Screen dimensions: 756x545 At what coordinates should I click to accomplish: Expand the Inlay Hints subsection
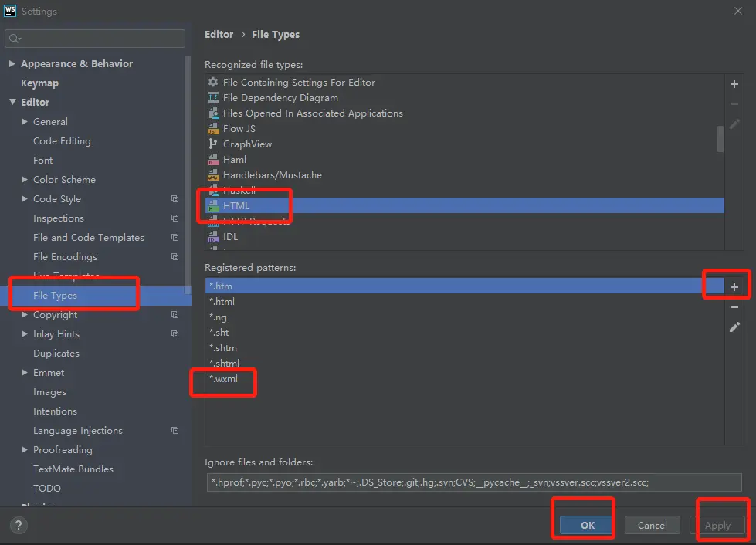pyautogui.click(x=24, y=333)
